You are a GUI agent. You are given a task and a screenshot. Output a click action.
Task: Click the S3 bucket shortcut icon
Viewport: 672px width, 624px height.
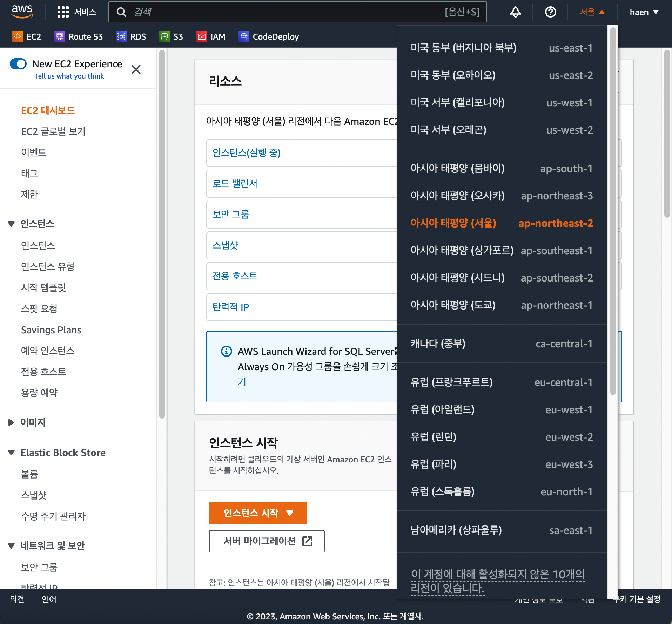(x=164, y=36)
